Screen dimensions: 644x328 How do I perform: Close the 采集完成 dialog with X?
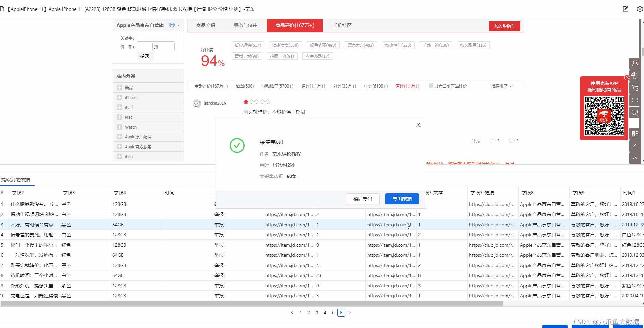pos(418,125)
